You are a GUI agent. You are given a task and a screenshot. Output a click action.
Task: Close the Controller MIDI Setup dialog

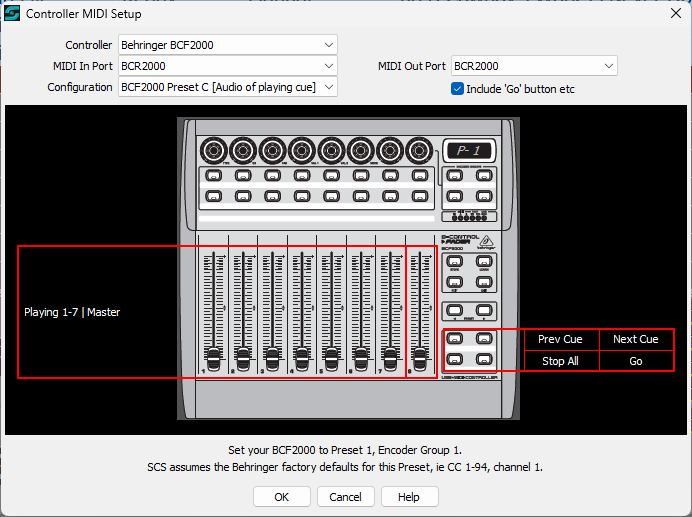[x=676, y=13]
